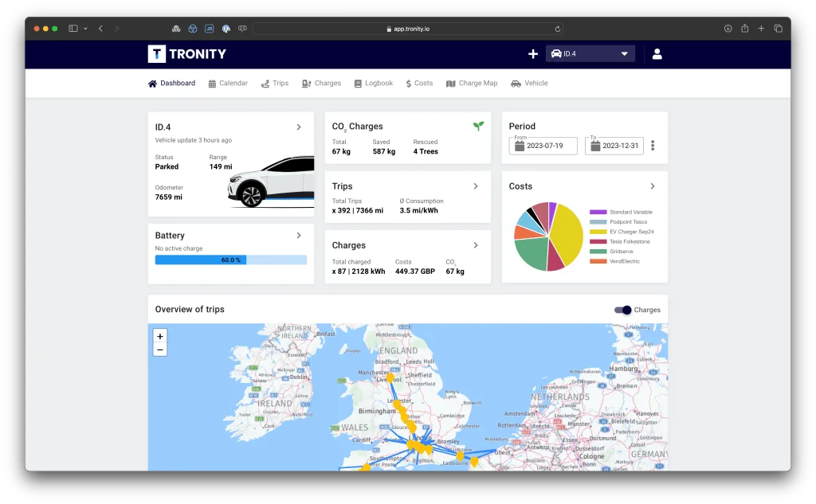
Task: Click the '4 Trees' rescued value
Action: [426, 151]
